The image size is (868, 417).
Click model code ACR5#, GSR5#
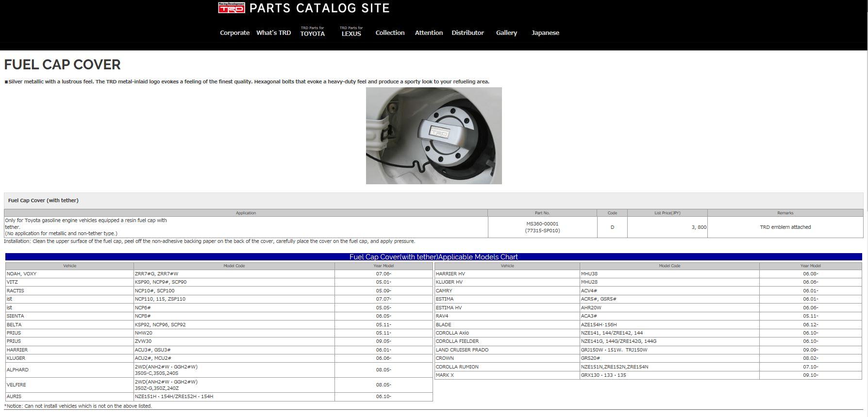point(599,299)
